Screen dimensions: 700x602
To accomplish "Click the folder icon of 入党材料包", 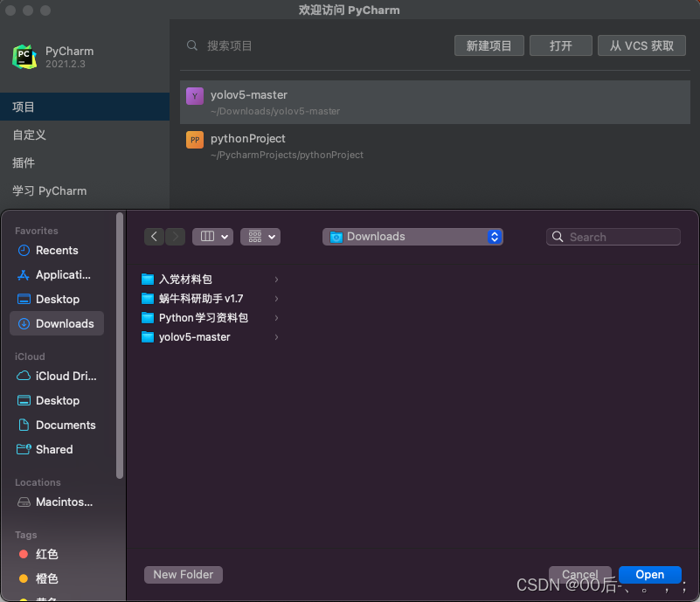I will pyautogui.click(x=148, y=280).
